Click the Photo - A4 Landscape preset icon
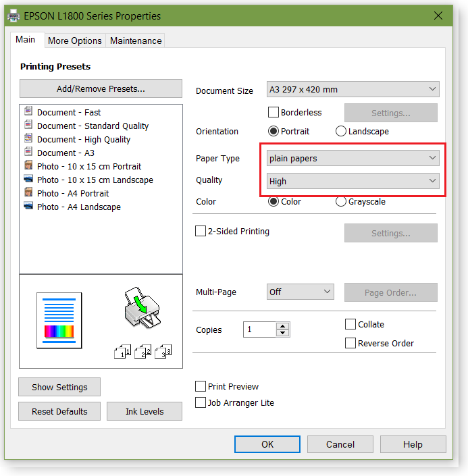The image size is (468, 476). (x=28, y=205)
